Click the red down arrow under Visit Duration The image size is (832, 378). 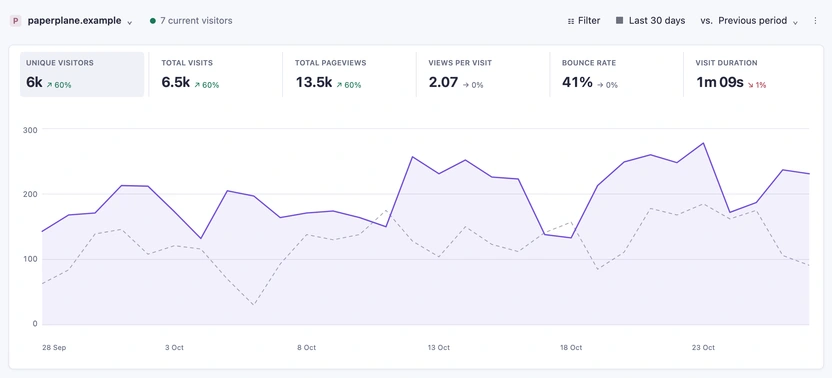751,85
